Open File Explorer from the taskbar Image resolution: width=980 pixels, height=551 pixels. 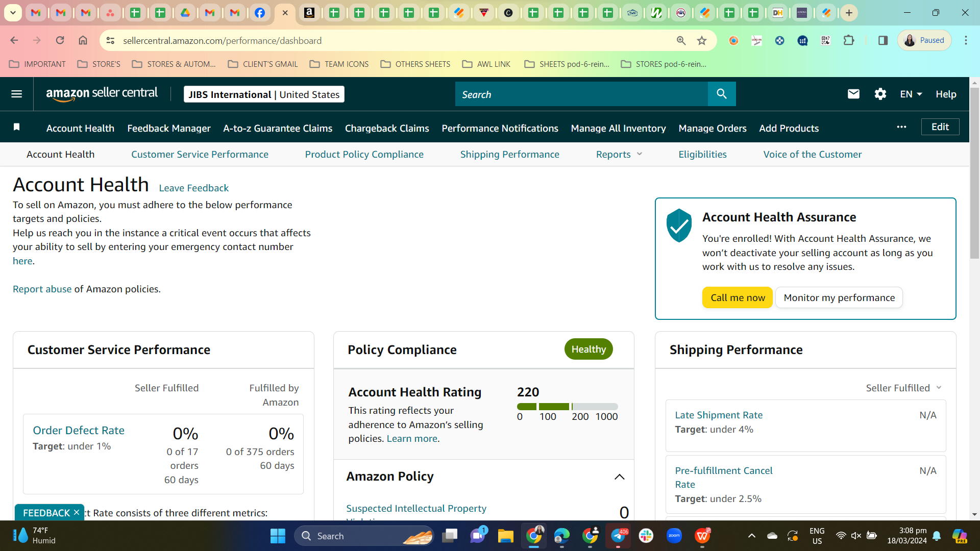505,536
